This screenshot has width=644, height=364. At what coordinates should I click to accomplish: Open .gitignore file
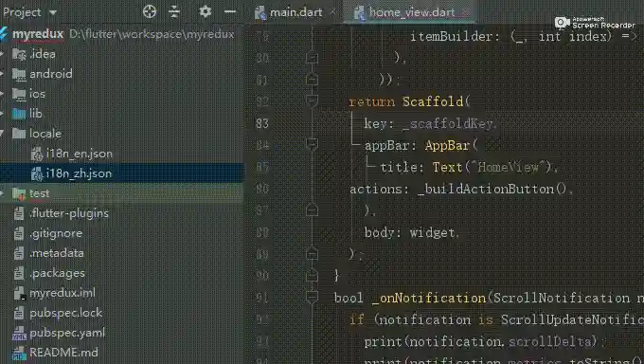[56, 233]
